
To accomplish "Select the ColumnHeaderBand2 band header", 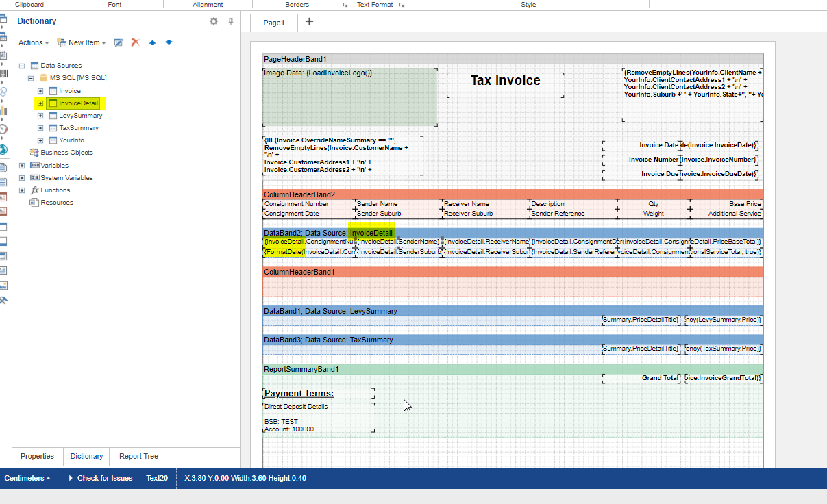I will coord(513,194).
